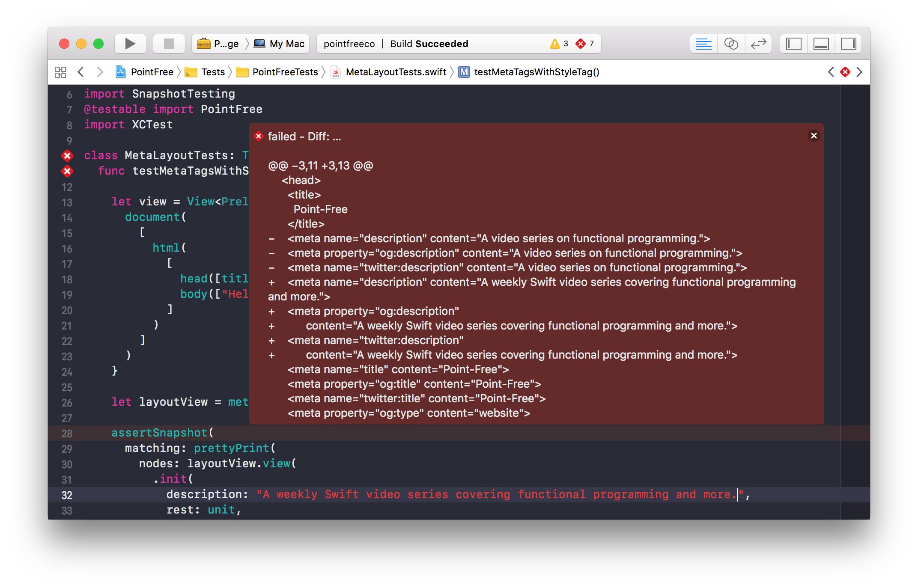Toggle the left Navigator panel
The image size is (918, 588).
pos(793,44)
